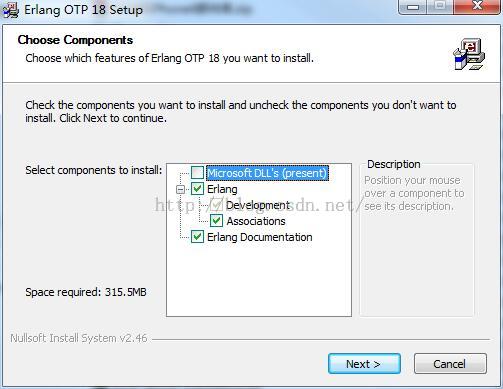503x389 pixels.
Task: Click the disabled maximize window button
Action: point(440,7)
